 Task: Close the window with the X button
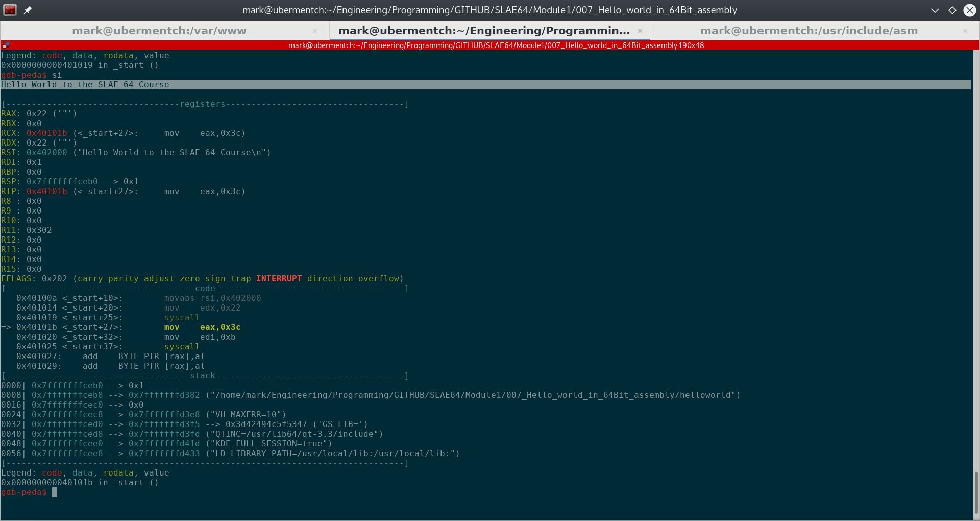point(970,10)
